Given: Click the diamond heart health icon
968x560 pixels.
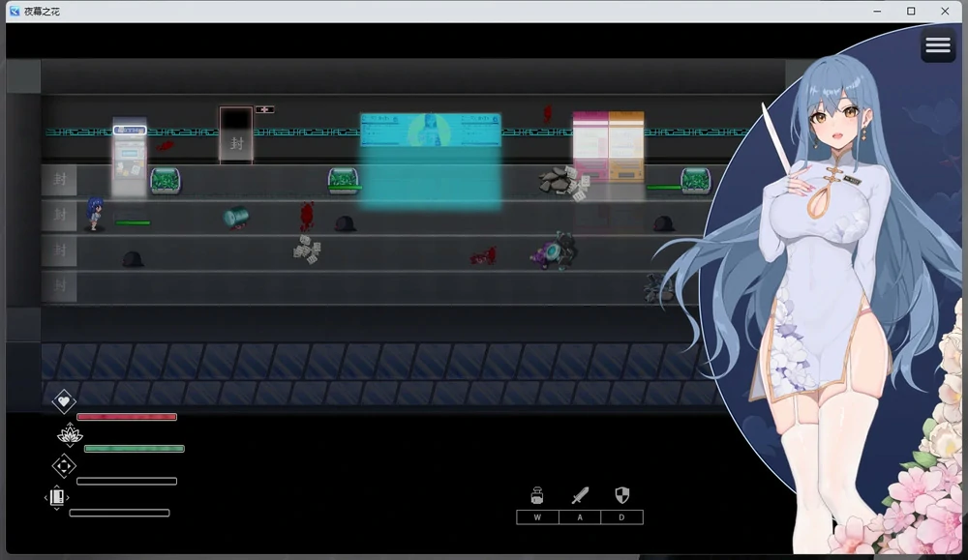Looking at the screenshot, I should pos(64,400).
